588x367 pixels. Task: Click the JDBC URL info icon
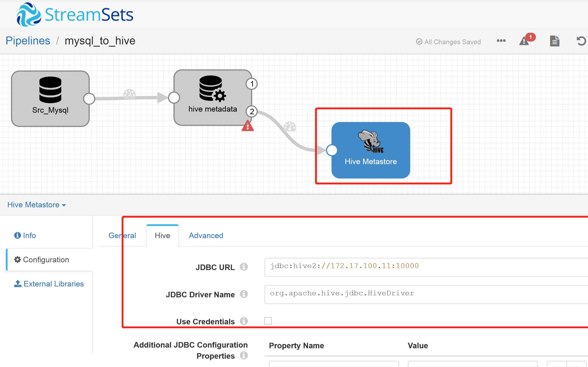point(244,267)
